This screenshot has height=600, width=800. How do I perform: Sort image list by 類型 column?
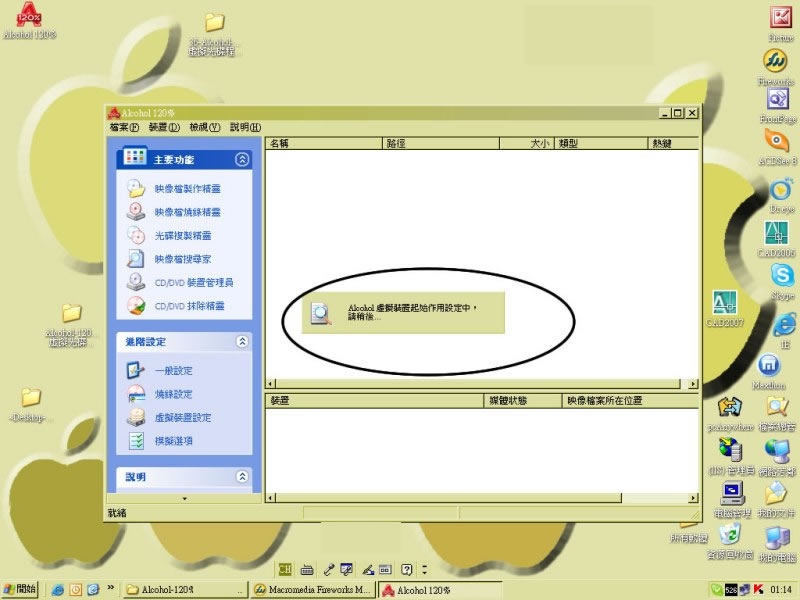pyautogui.click(x=601, y=143)
